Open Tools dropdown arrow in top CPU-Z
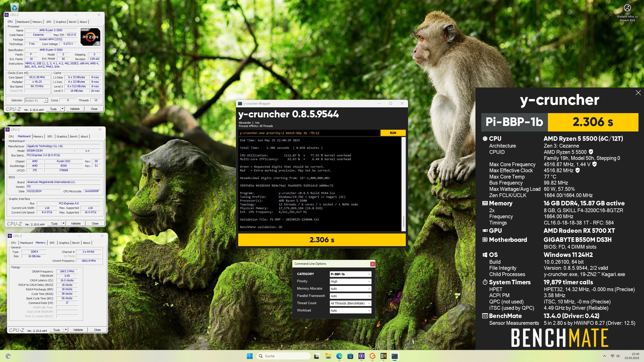The image size is (644, 362). coord(62,109)
